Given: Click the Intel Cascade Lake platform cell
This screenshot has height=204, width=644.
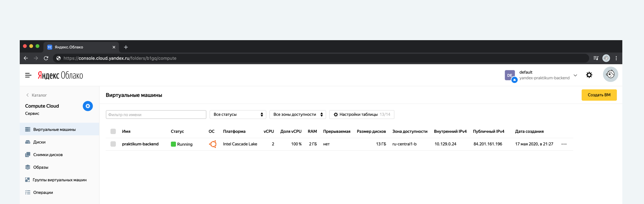Looking at the screenshot, I should tap(240, 144).
